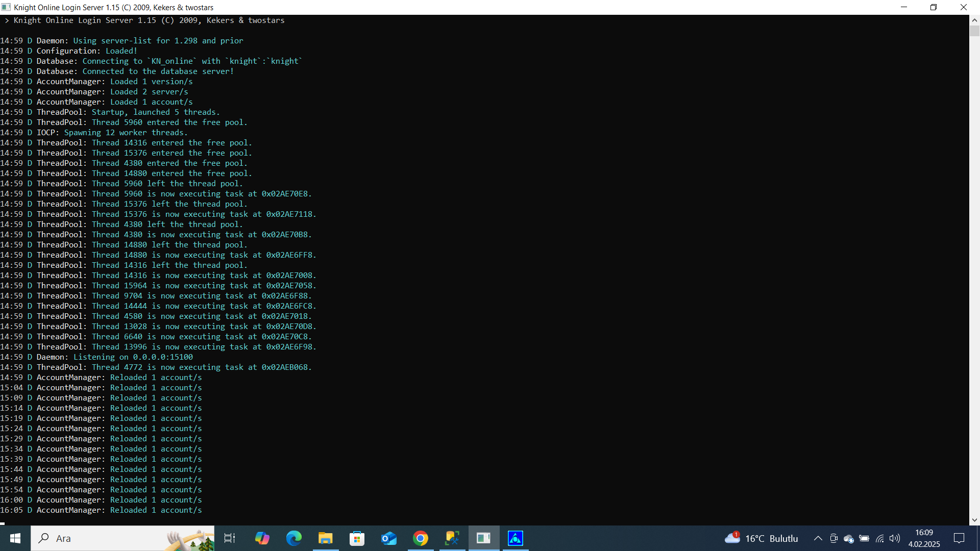This screenshot has height=551, width=980.
Task: Click the console window icon in the title bar
Action: 6,7
